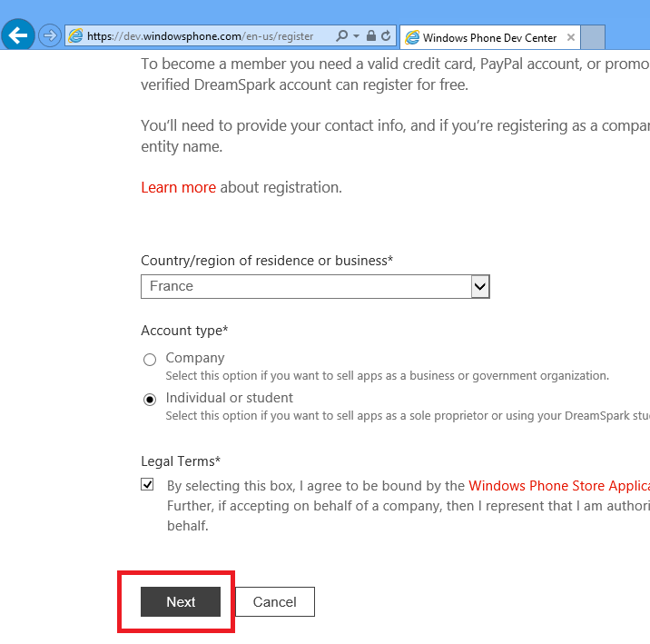Click the Company option label text
The image size is (650, 644).
coord(195,358)
